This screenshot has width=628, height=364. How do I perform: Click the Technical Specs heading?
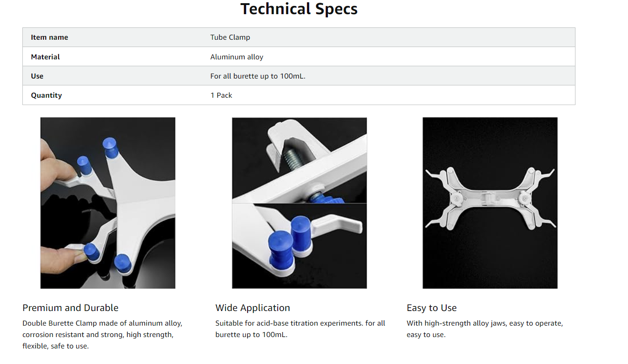[x=299, y=9]
